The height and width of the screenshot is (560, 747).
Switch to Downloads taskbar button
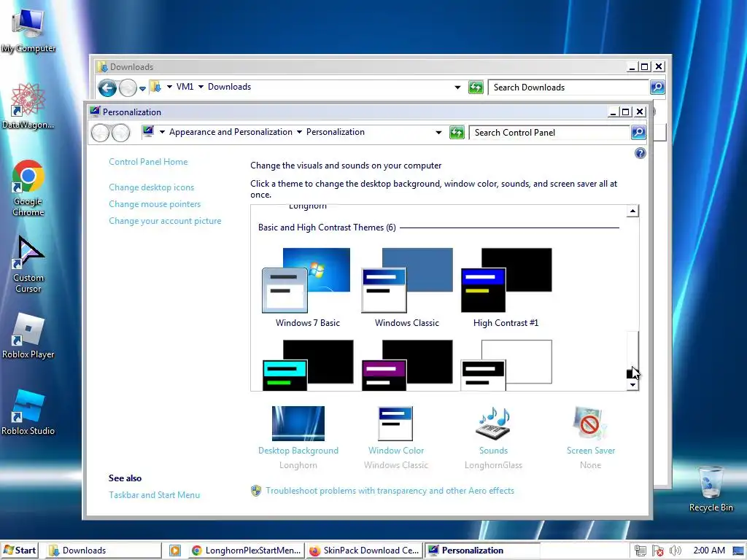click(104, 551)
